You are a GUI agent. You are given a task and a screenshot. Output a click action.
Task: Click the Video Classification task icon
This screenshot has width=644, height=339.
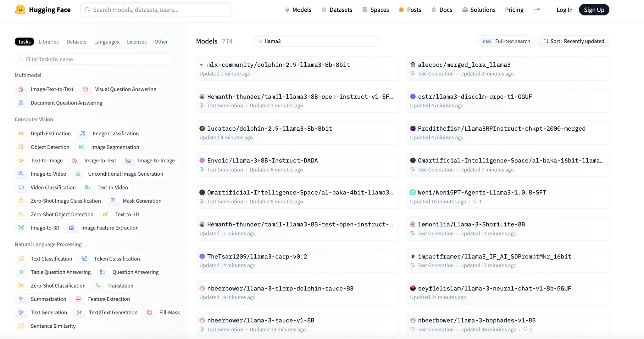tap(21, 188)
